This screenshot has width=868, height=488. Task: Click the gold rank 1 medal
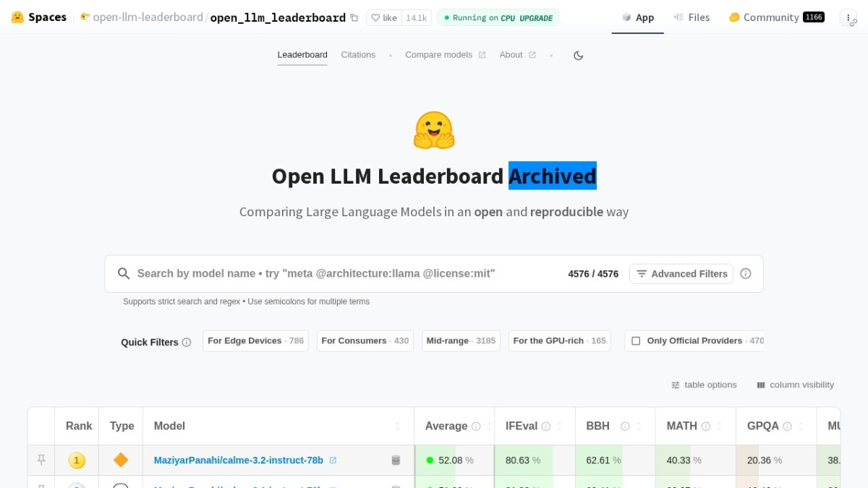77,460
